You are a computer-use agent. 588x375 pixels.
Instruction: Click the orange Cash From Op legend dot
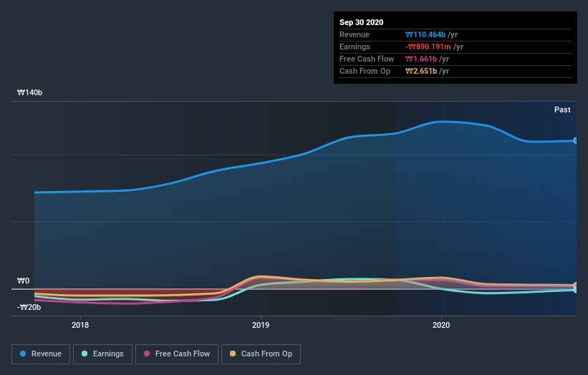point(233,354)
